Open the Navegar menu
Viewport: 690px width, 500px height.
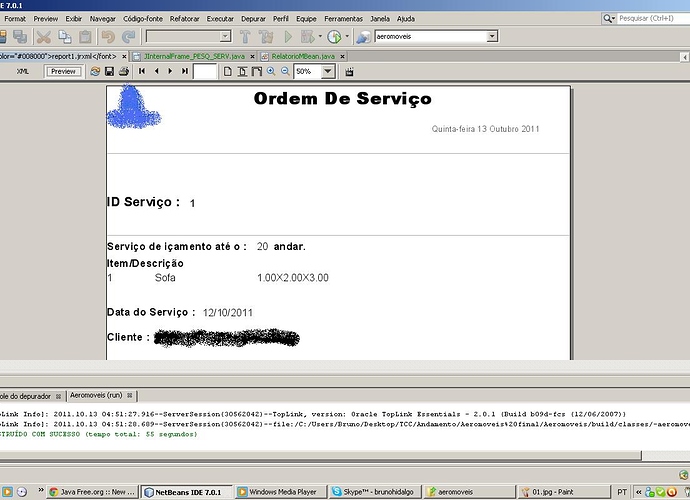(x=103, y=19)
